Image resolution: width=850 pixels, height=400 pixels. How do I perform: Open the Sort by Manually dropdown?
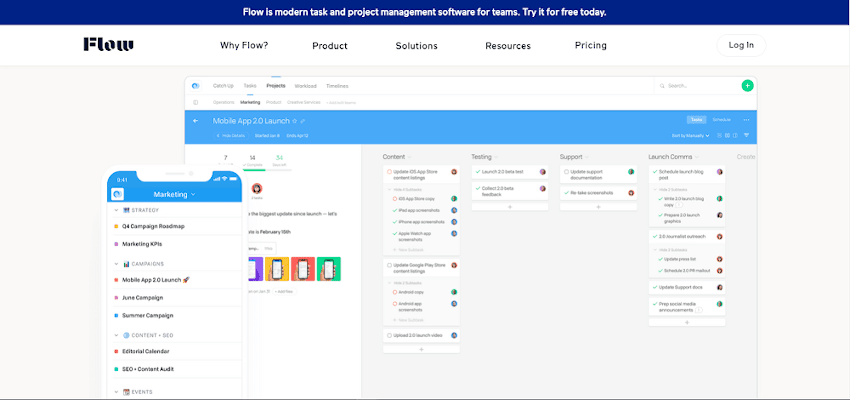691,136
